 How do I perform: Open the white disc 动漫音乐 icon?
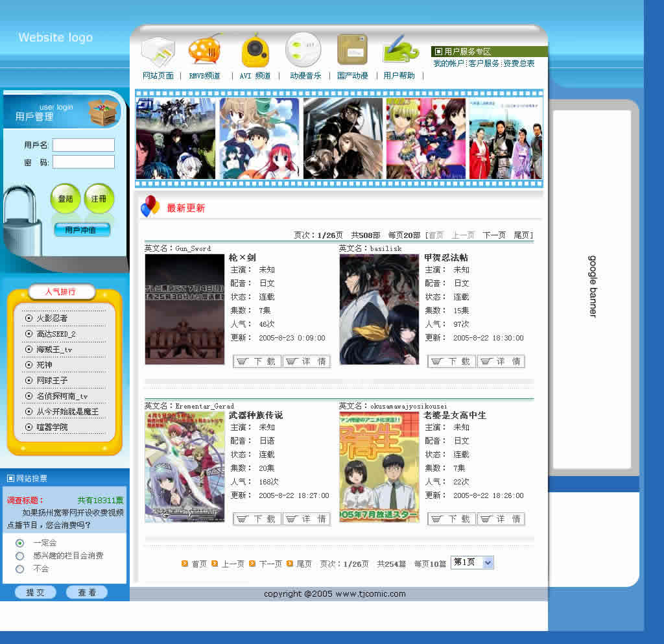tap(303, 50)
